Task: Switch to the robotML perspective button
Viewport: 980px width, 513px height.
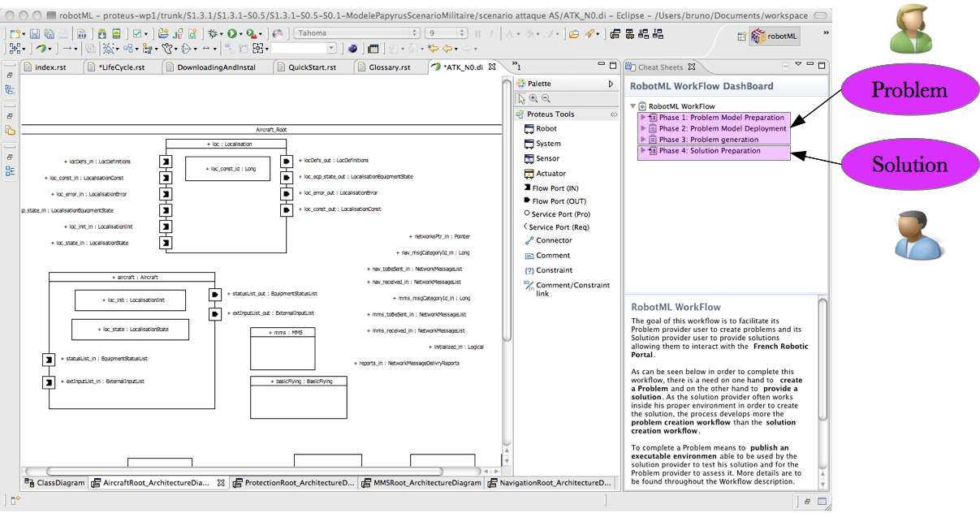Action: (776, 36)
